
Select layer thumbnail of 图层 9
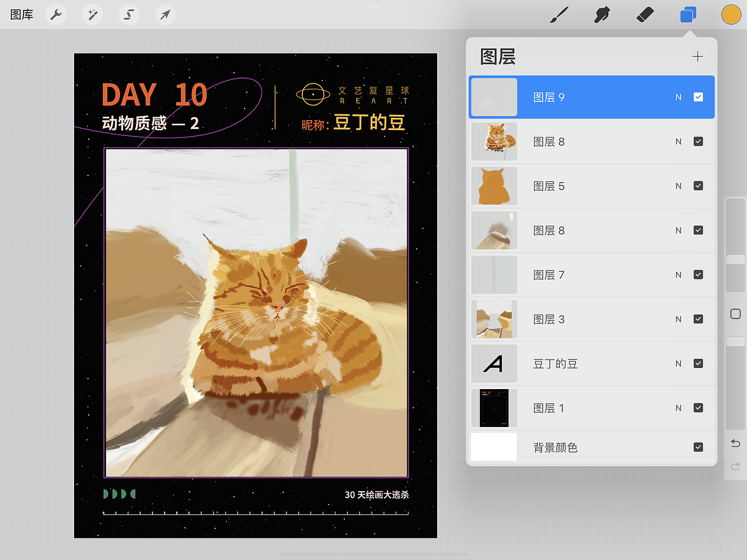click(494, 97)
